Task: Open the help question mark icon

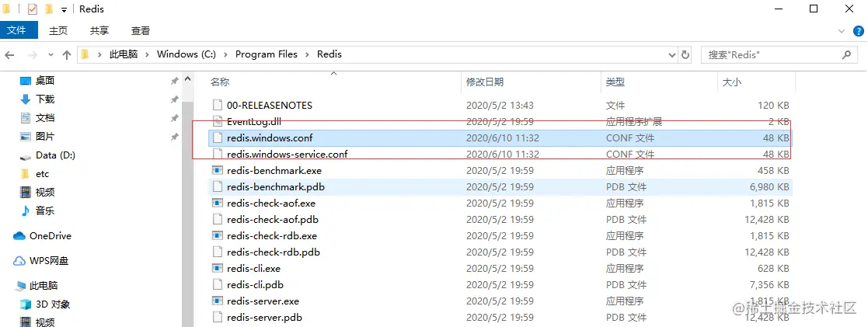Action: click(858, 31)
